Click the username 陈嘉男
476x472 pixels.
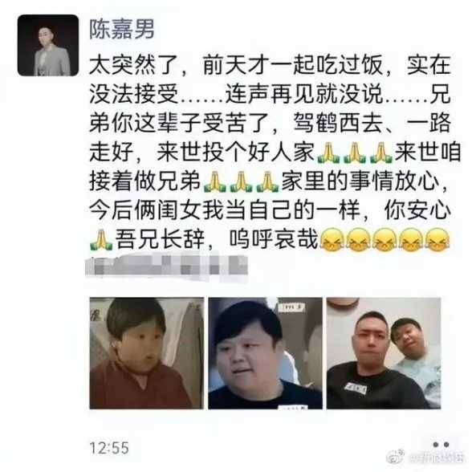tap(122, 30)
